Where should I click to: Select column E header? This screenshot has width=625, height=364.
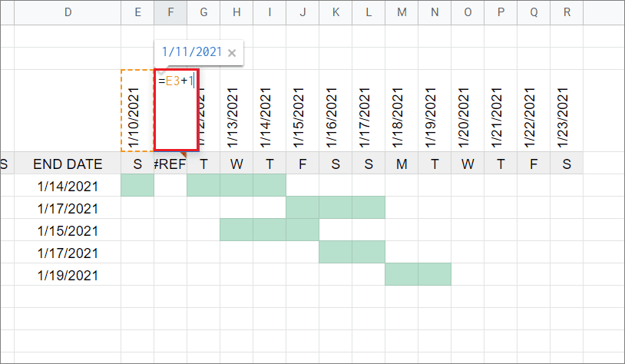point(137,12)
